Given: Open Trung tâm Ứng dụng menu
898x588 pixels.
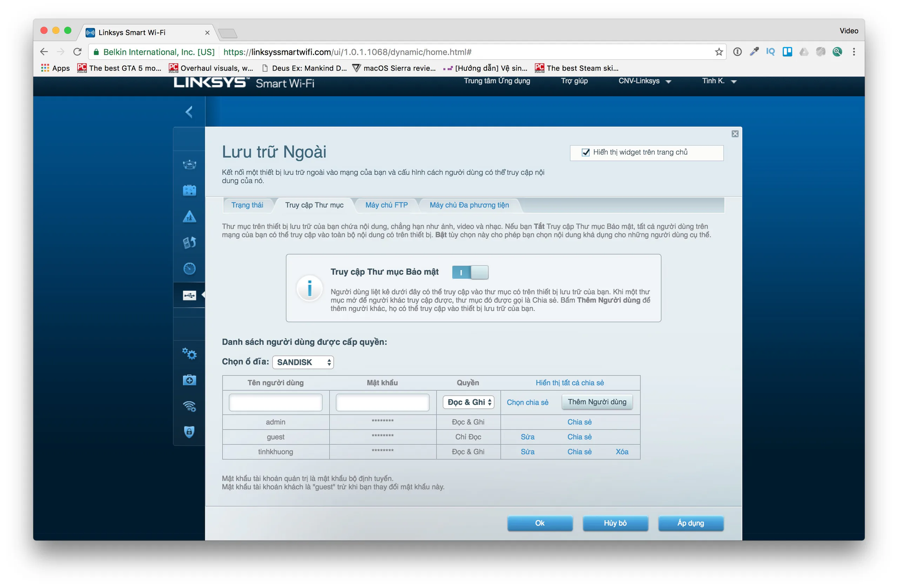Looking at the screenshot, I should [x=497, y=81].
